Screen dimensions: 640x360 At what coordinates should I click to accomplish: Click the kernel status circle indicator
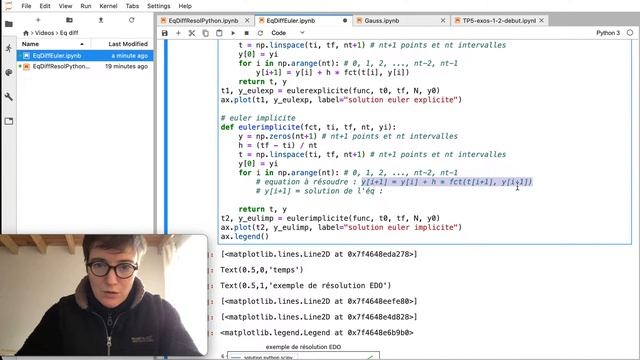click(x=630, y=33)
